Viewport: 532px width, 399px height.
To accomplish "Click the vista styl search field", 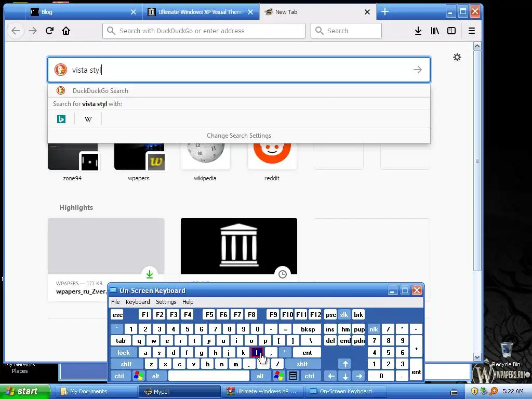I will pyautogui.click(x=239, y=70).
